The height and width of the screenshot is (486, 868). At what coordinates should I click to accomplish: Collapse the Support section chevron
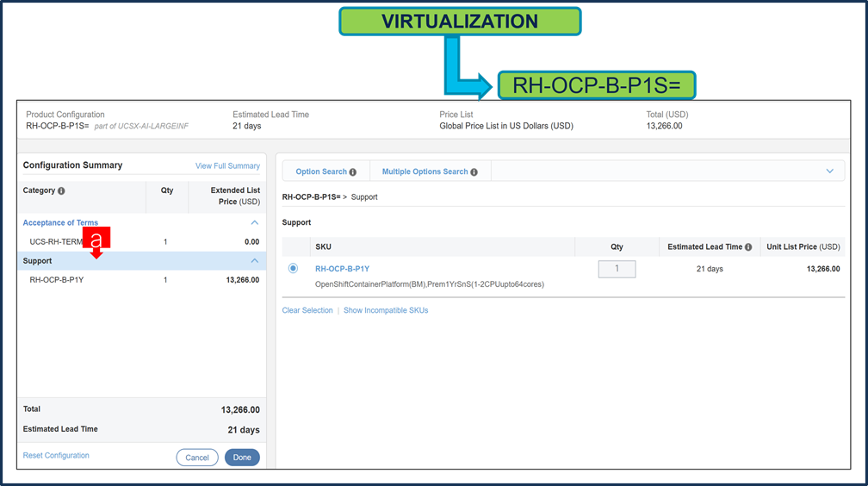tap(255, 261)
